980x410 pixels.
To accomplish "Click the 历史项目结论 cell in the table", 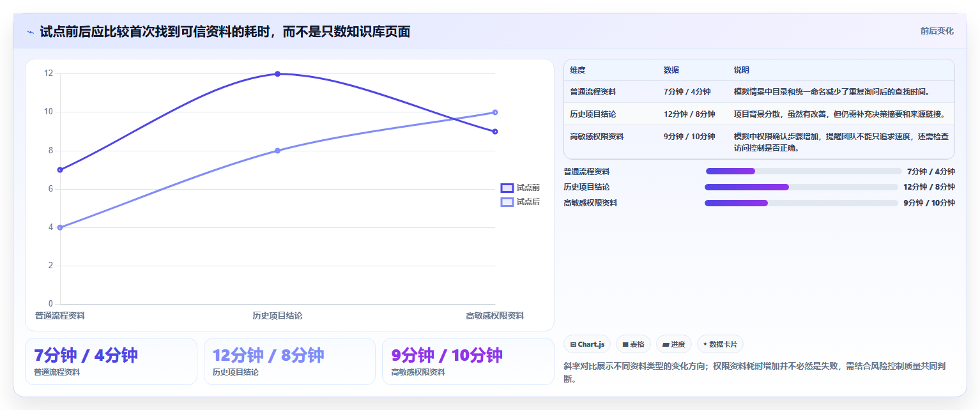I will (593, 114).
